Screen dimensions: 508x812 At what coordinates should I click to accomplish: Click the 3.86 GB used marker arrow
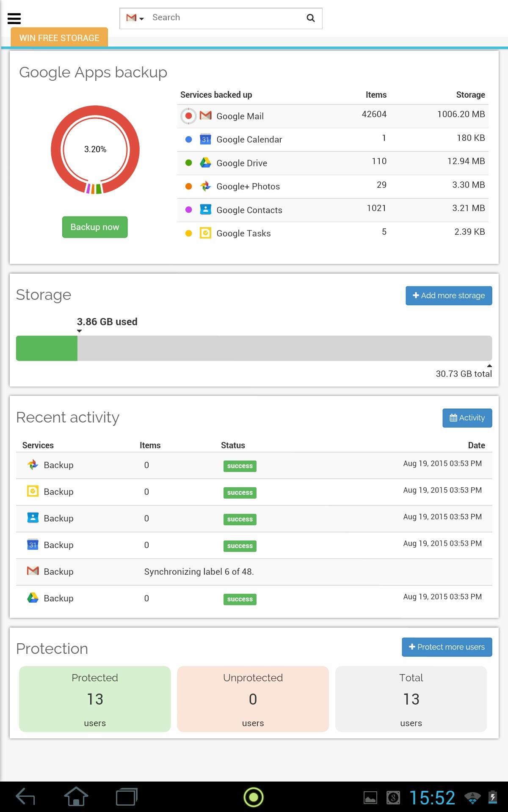click(80, 331)
